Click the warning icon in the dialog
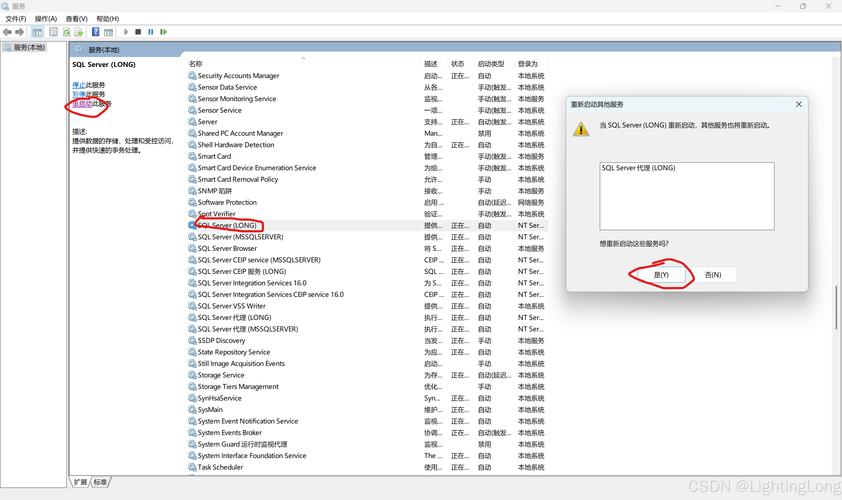The height and width of the screenshot is (500, 842). coord(581,128)
